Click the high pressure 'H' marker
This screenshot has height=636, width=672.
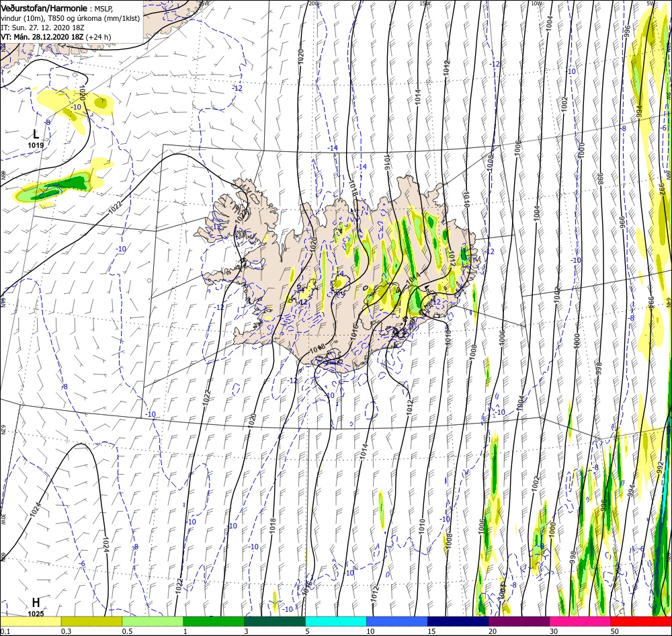[36, 602]
